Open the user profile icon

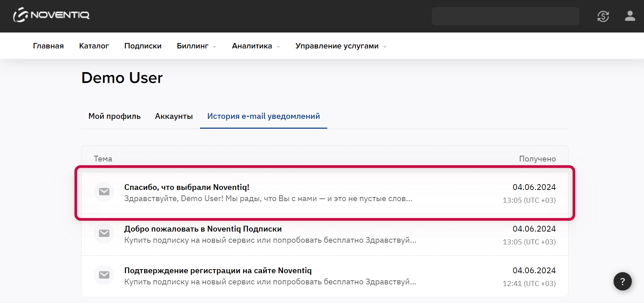(x=629, y=16)
